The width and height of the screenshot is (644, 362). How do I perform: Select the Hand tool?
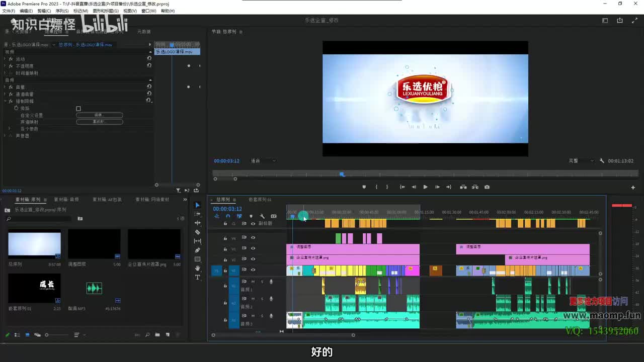(x=197, y=268)
